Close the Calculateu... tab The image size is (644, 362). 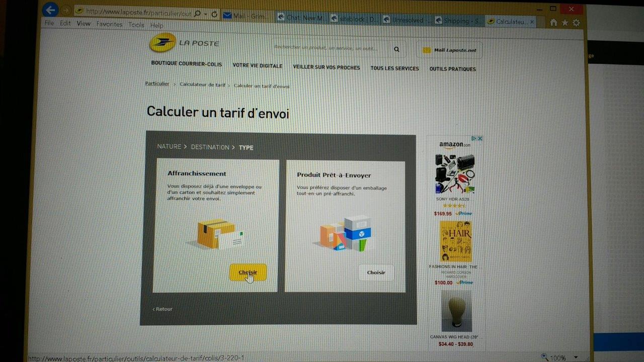pos(532,22)
